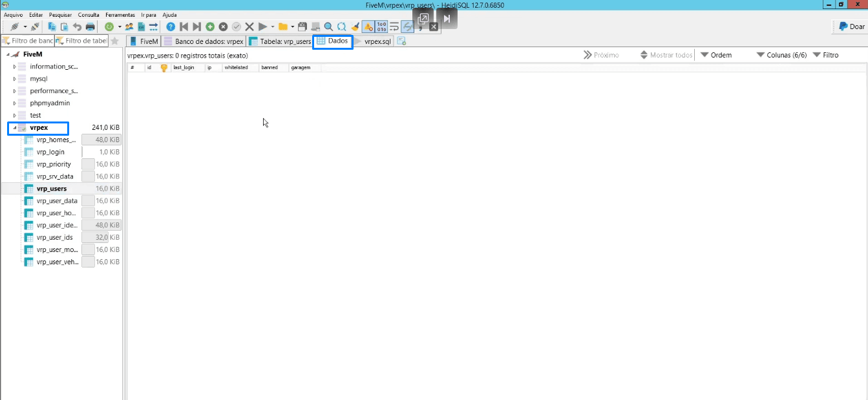Switch to the FiveM host tab
The width and height of the screenshot is (868, 400).
pyautogui.click(x=143, y=41)
